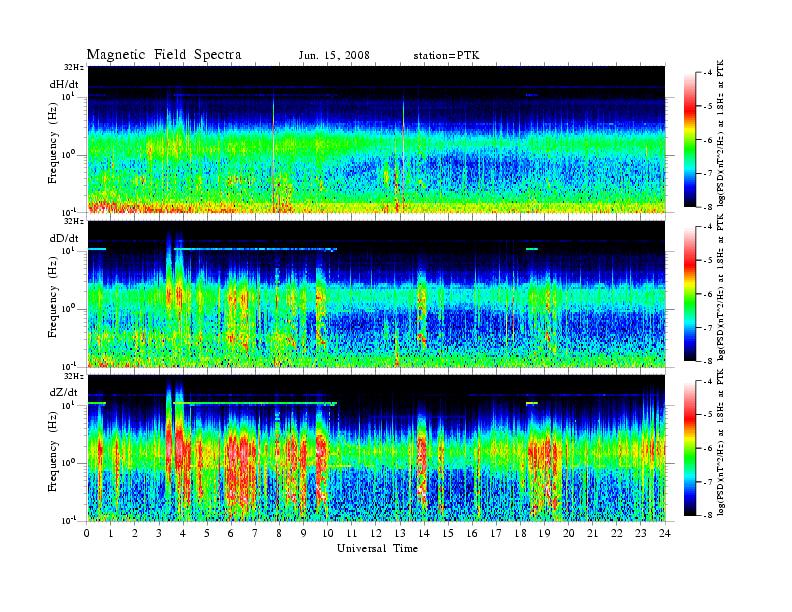Click the log(PSD) label beside dD/dt color scale
The height and width of the screenshot is (612, 792).
pos(721,287)
